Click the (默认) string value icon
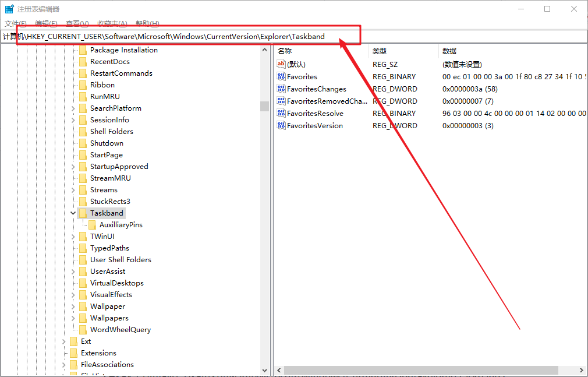Image resolution: width=588 pixels, height=377 pixels. (281, 64)
